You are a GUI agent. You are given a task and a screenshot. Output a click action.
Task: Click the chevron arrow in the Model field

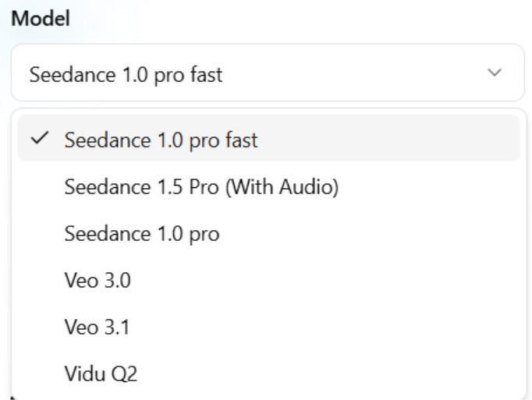point(494,73)
